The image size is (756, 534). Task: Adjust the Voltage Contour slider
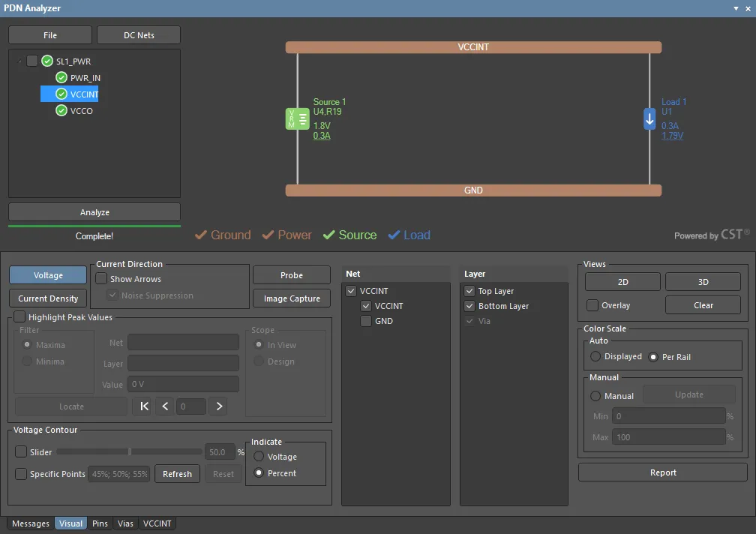click(x=130, y=452)
